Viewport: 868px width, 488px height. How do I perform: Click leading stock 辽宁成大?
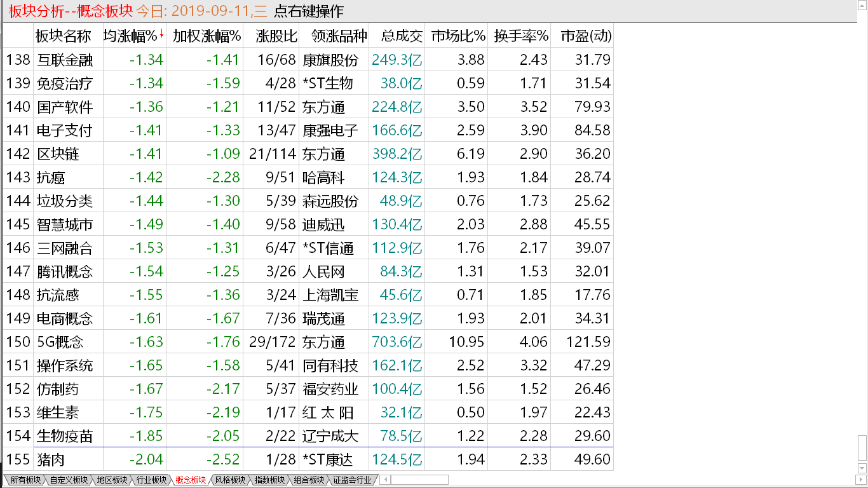click(330, 436)
